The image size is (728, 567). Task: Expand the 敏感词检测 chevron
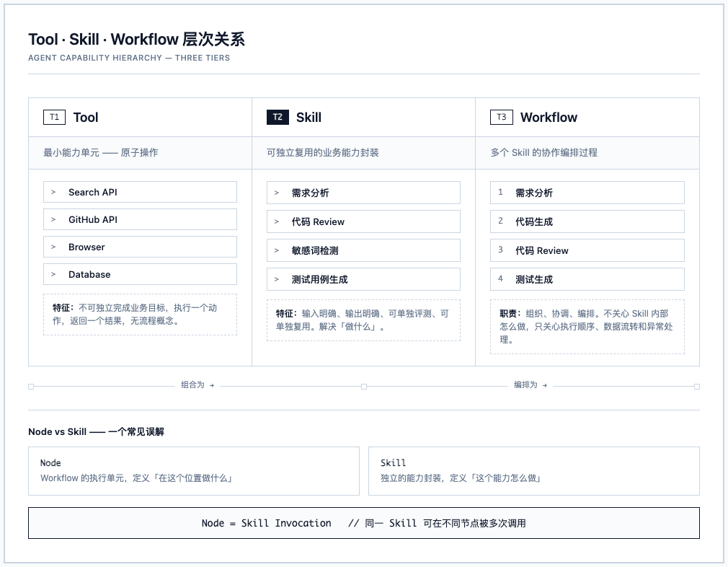pyautogui.click(x=277, y=250)
